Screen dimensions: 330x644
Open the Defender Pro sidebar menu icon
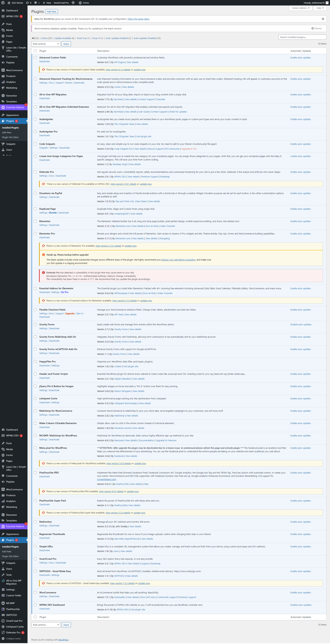point(3,632)
